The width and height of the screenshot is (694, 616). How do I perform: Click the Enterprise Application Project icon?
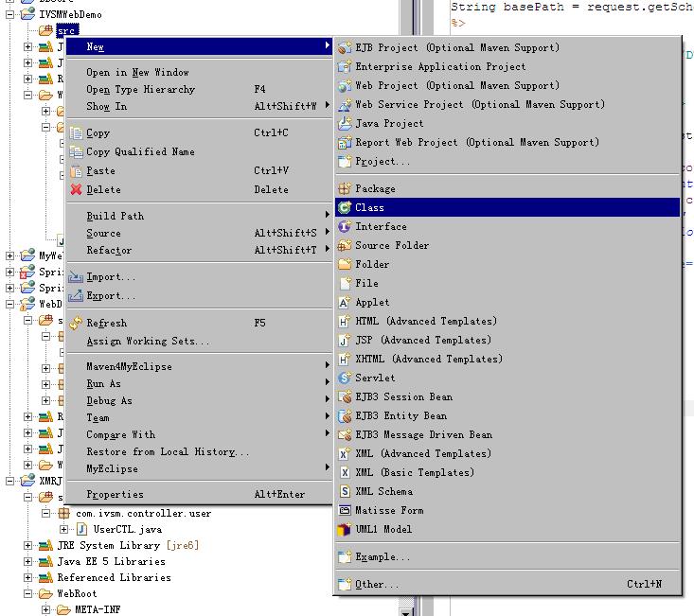point(345,67)
